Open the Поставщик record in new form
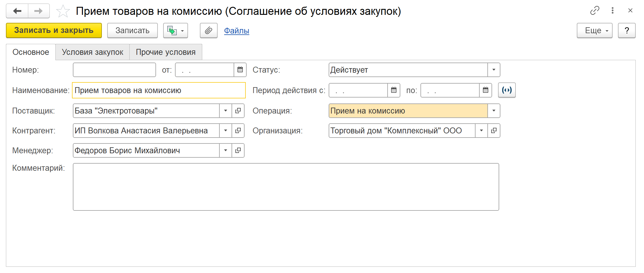This screenshot has width=644, height=273. (238, 111)
